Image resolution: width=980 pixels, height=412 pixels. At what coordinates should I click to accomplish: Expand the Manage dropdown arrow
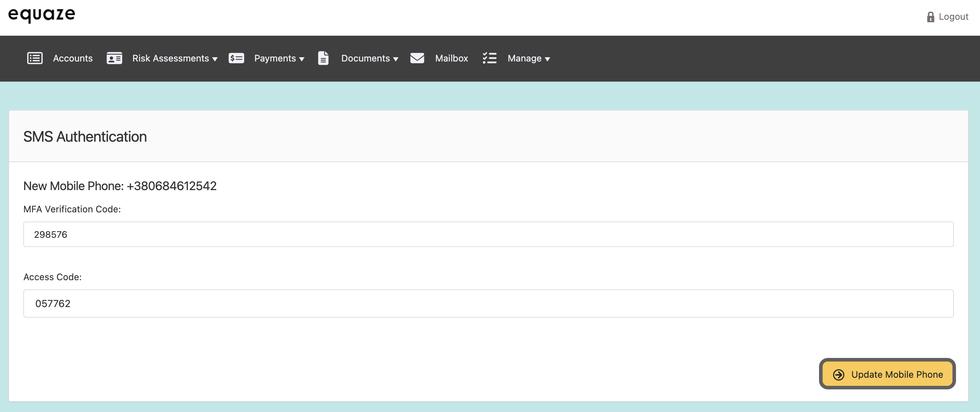(547, 59)
